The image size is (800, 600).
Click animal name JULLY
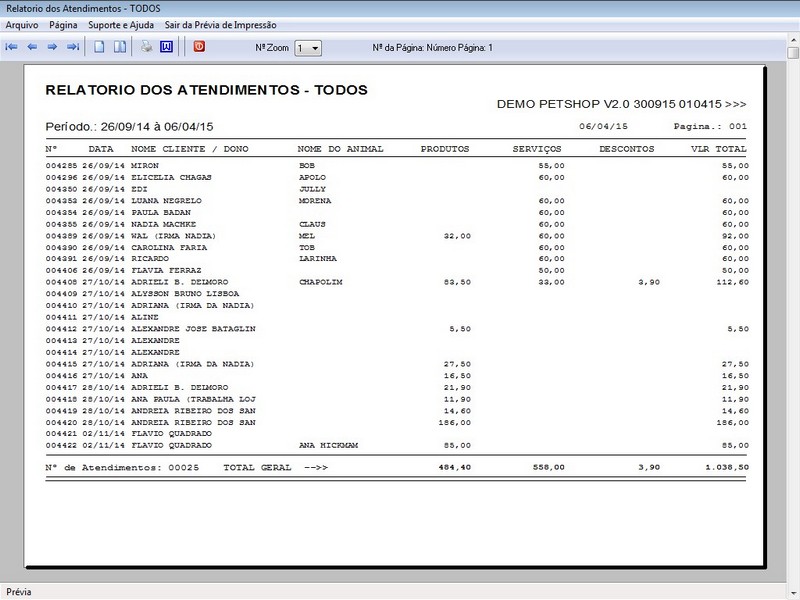312,189
